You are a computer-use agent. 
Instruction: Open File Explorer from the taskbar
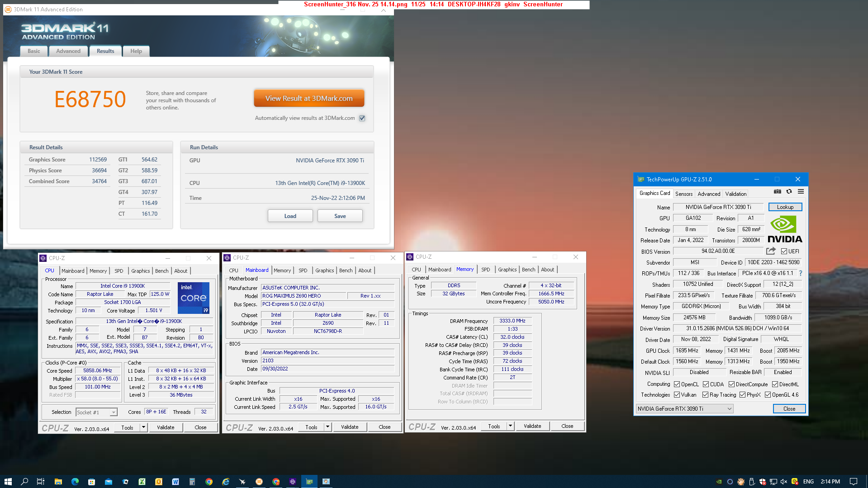pyautogui.click(x=58, y=482)
